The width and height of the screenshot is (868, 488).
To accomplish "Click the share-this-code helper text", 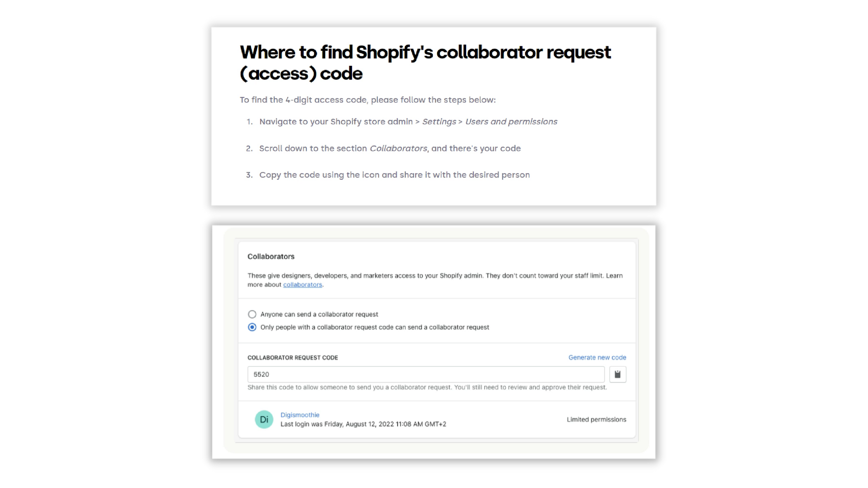I will tap(427, 387).
